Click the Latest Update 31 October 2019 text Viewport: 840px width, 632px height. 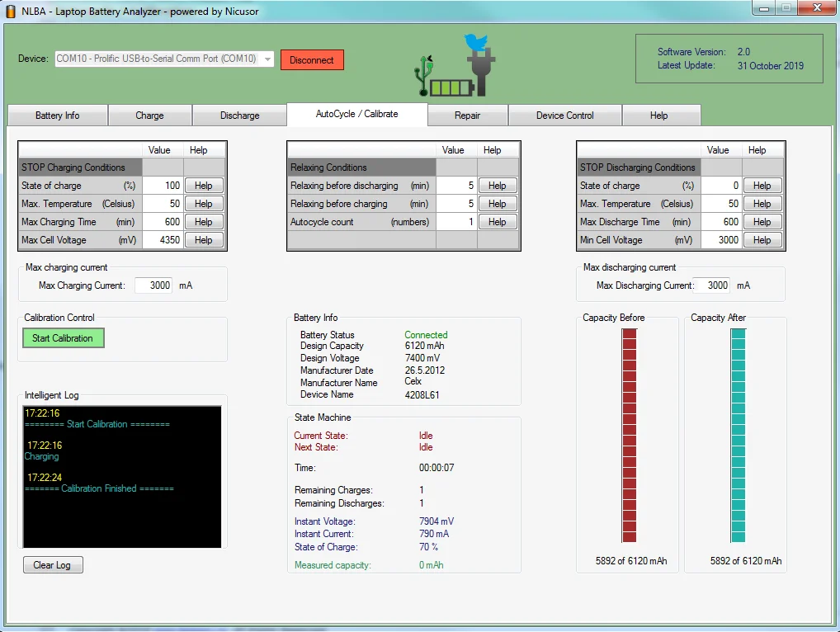[771, 66]
